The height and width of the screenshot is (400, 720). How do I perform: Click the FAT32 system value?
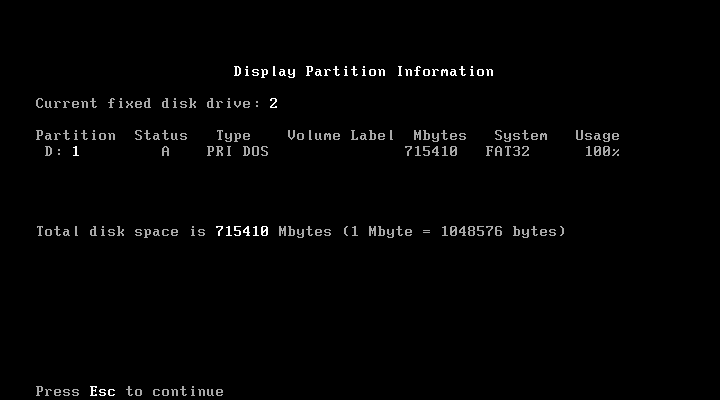(507, 152)
